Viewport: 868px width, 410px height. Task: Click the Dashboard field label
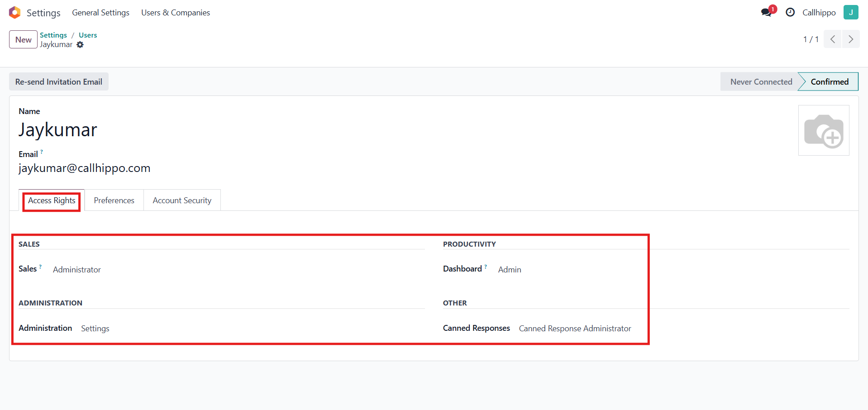pyautogui.click(x=462, y=269)
